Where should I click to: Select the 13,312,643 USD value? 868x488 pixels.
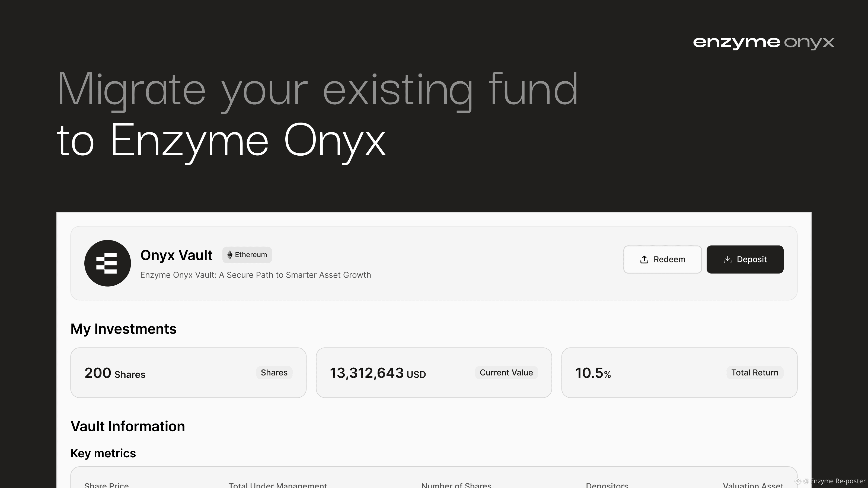[378, 373]
